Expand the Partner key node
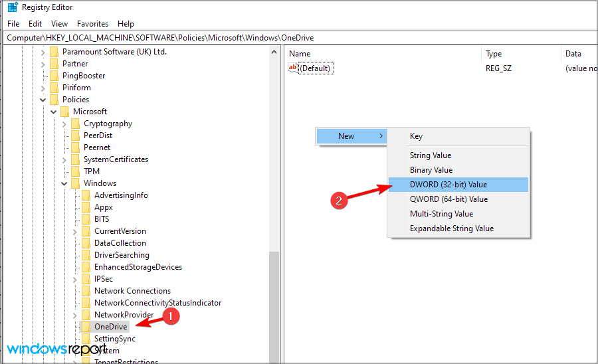Image resolution: width=598 pixels, height=364 pixels. [43, 64]
